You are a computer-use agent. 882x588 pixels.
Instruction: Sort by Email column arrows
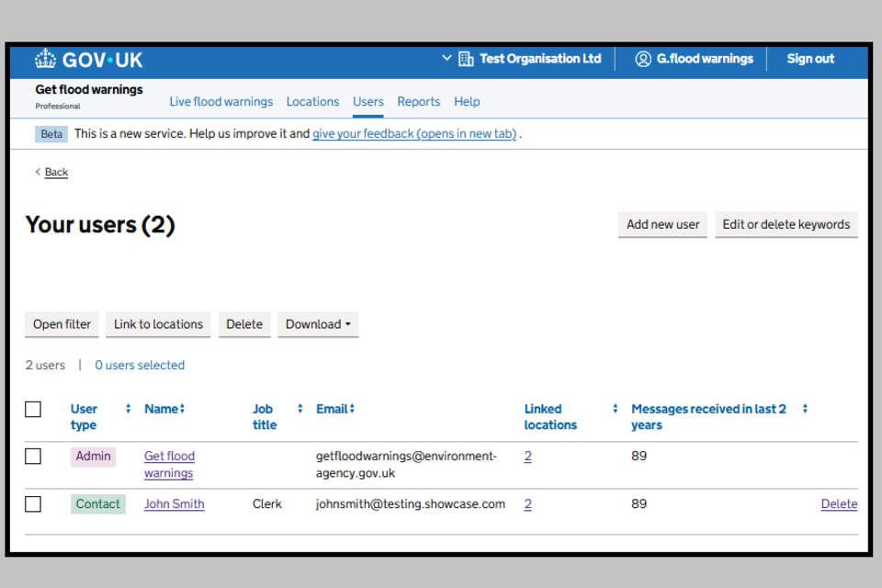(x=352, y=409)
